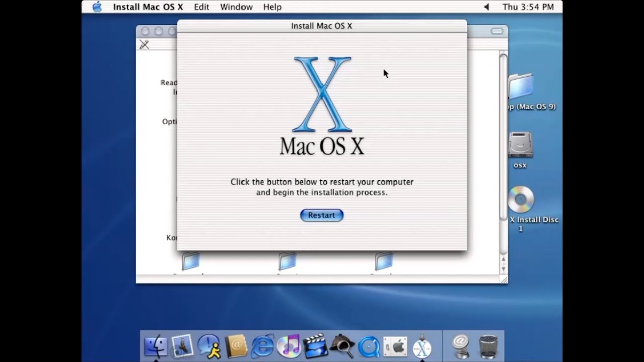Open System Preferences from the Dock
This screenshot has width=644, height=362.
[395, 346]
